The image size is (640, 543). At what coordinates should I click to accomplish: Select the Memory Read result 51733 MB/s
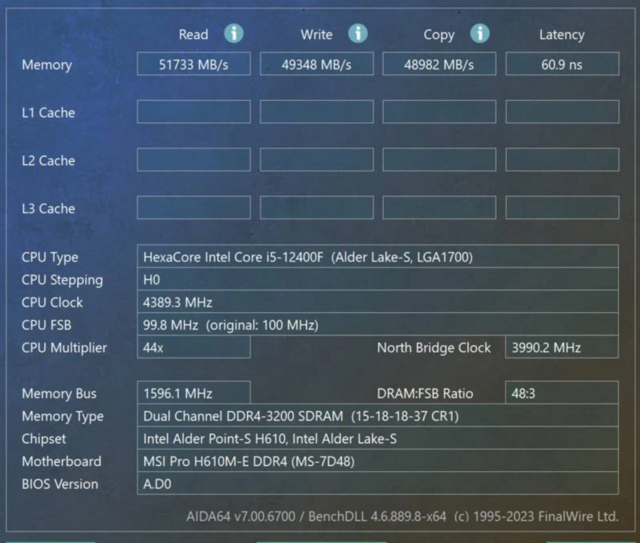[193, 65]
